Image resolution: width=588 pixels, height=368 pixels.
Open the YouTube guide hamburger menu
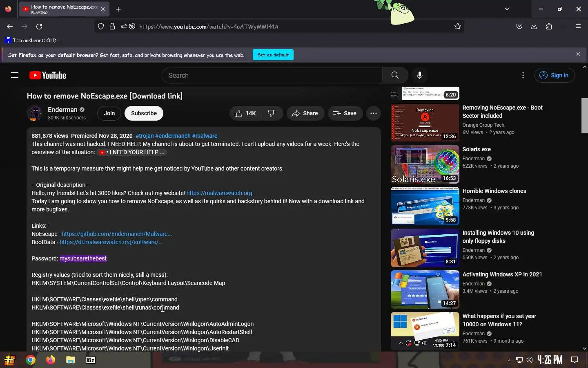point(15,75)
